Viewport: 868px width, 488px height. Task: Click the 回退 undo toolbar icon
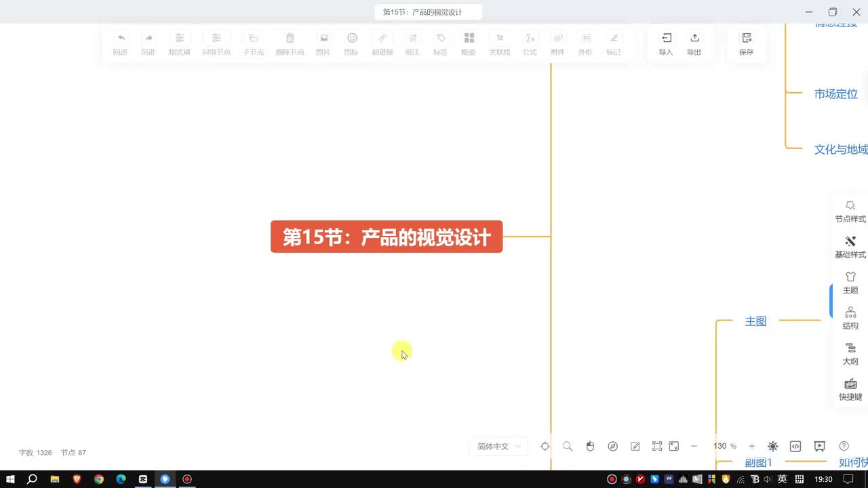(120, 44)
